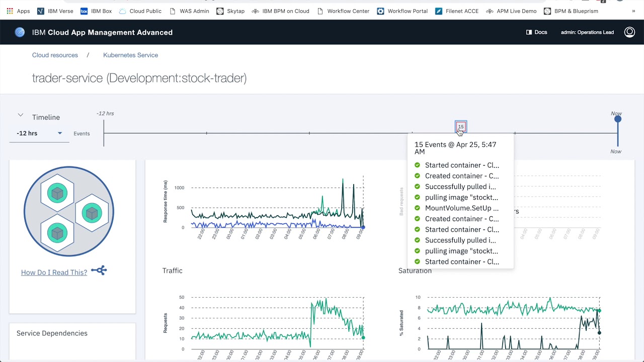
Task: Click the Service Dependencies panel title
Action: click(52, 333)
